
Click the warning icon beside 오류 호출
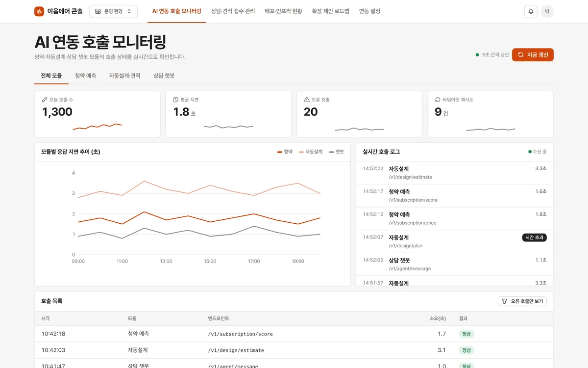[x=307, y=100]
